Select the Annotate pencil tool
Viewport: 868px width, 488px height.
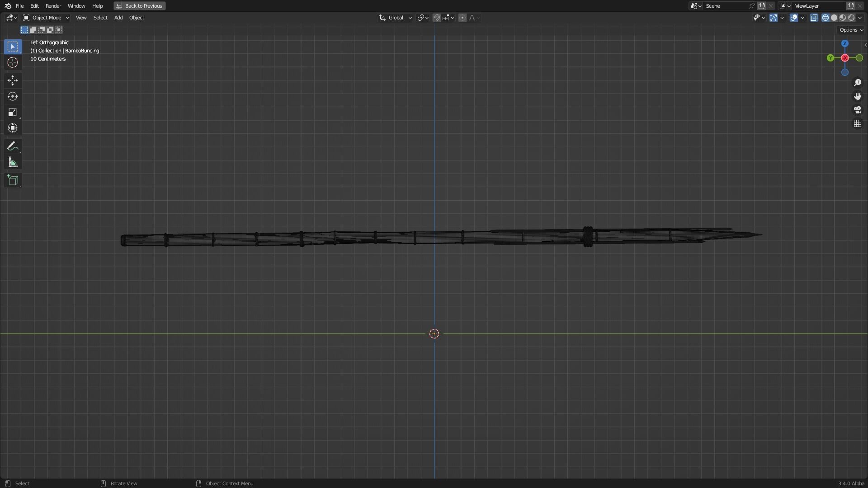click(13, 146)
